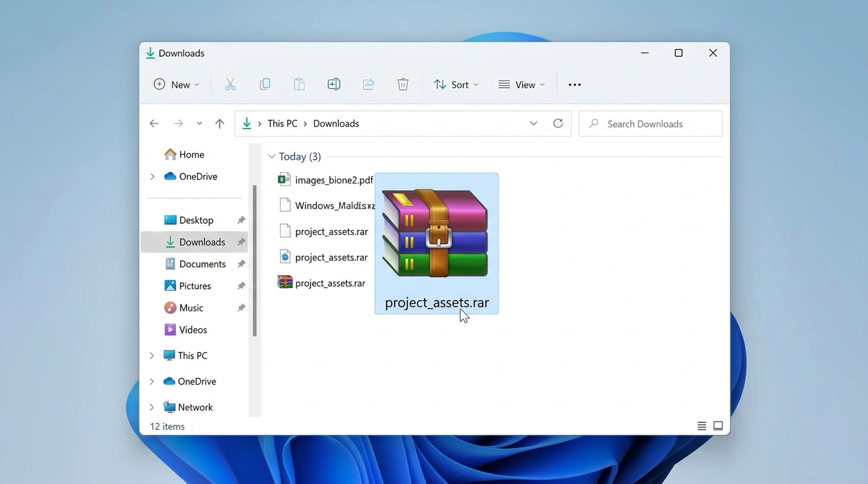
Task: Click the Today (3) group heading
Action: point(300,156)
